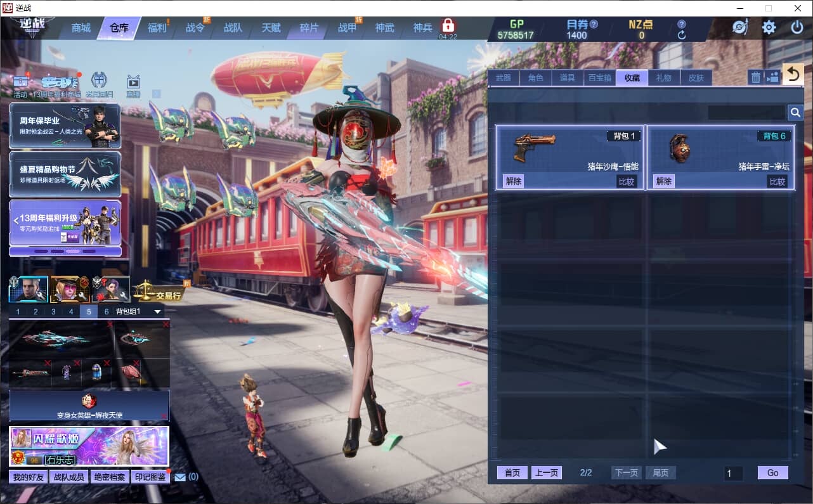This screenshot has width=813, height=504.
Task: Click the Go page jump button
Action: coord(773,473)
